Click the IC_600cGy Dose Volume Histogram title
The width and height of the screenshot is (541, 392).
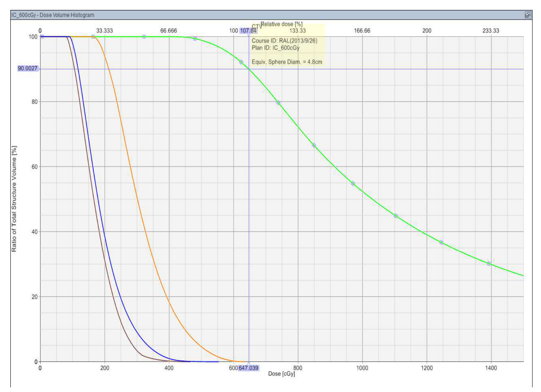pos(53,15)
